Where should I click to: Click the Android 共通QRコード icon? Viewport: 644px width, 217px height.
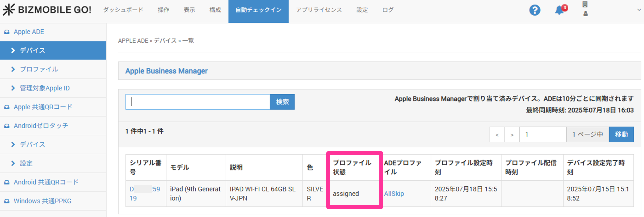tap(7, 182)
